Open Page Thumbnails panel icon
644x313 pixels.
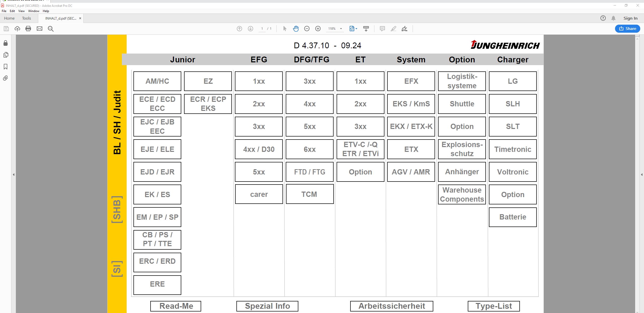click(6, 55)
